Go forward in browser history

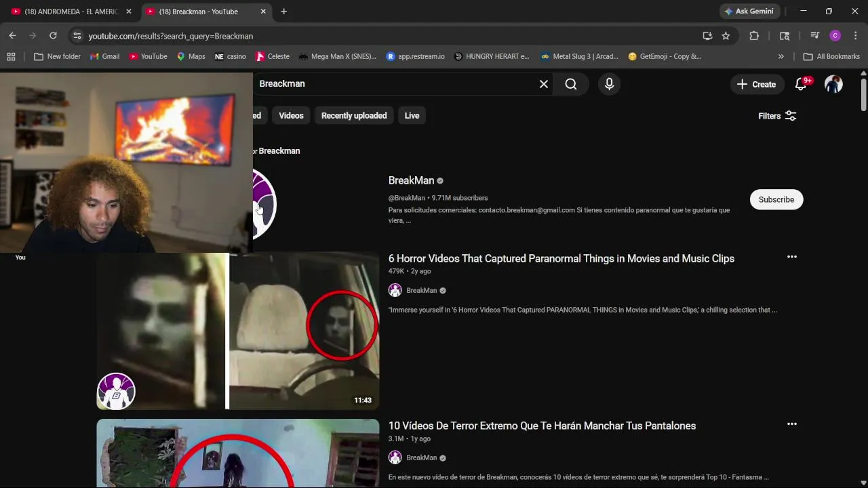click(33, 36)
